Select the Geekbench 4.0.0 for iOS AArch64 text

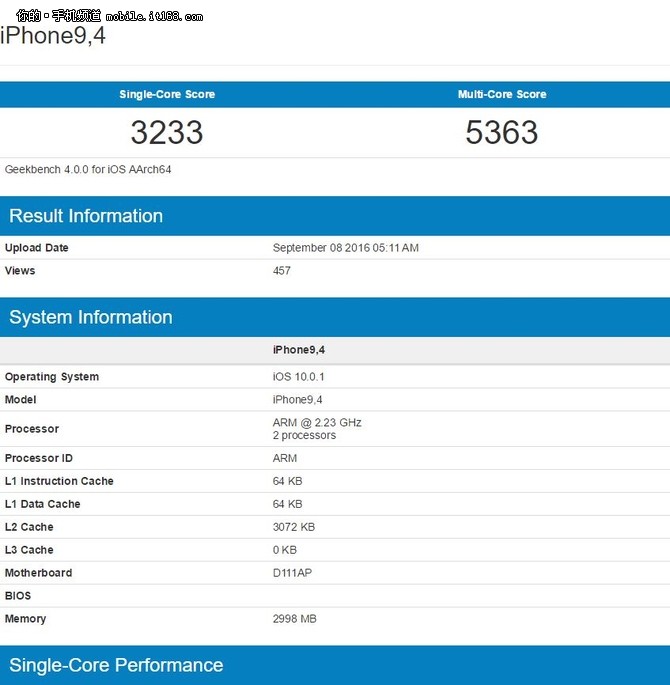[x=88, y=170]
